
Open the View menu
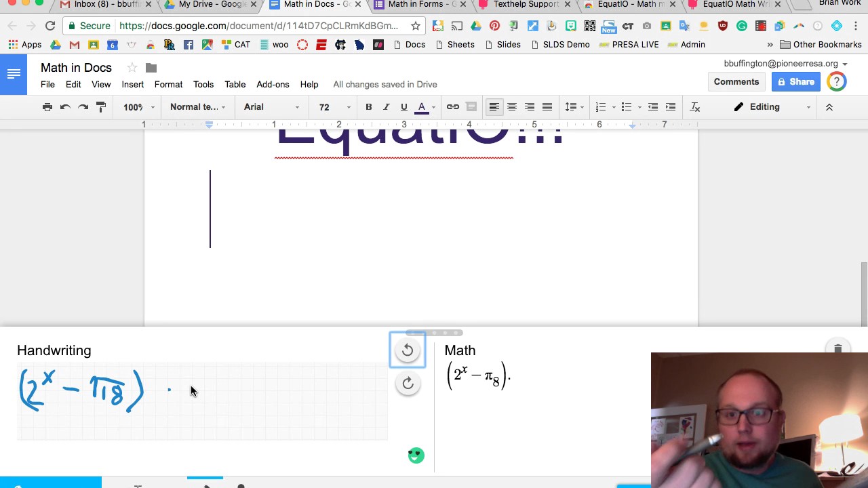101,85
